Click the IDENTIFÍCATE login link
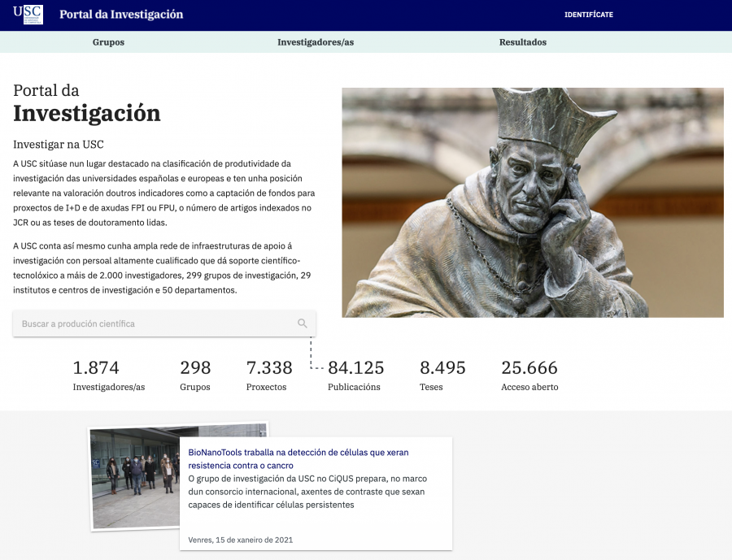This screenshot has height=560, width=732. [589, 15]
